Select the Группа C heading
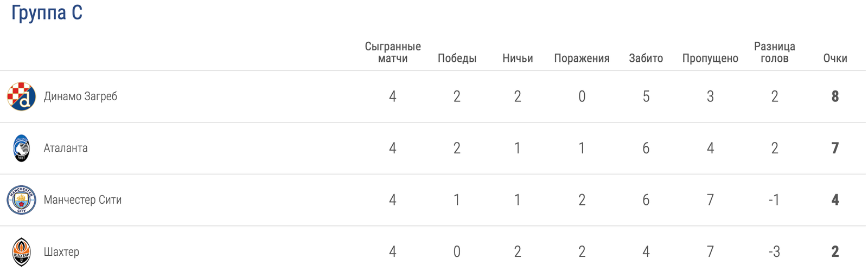The height and width of the screenshot is (278, 868). pos(47,12)
